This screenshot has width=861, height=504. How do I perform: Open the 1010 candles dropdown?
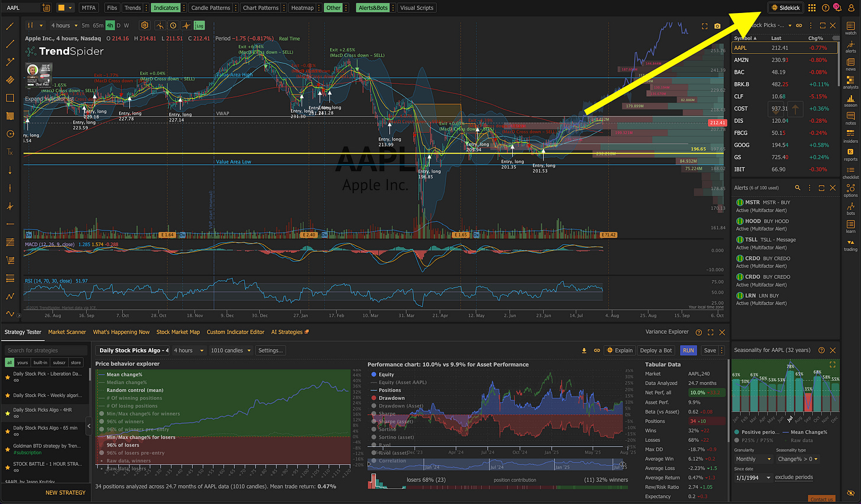[231, 350]
